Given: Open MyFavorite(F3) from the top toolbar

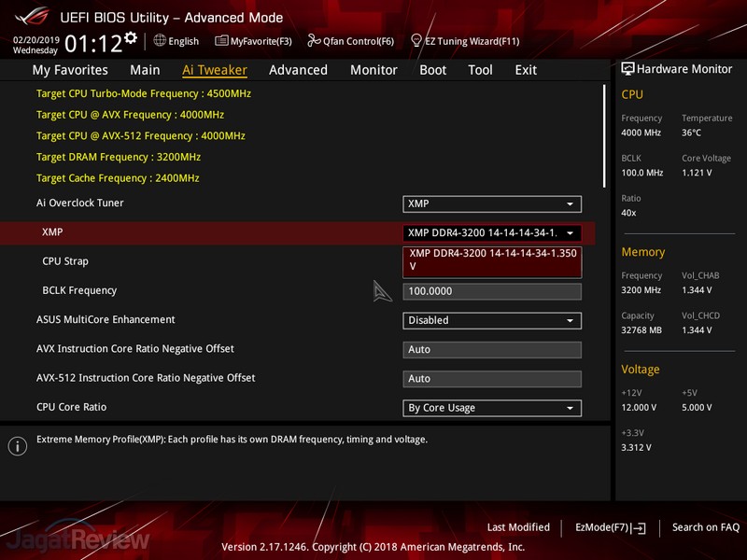Looking at the screenshot, I should tap(221, 41).
